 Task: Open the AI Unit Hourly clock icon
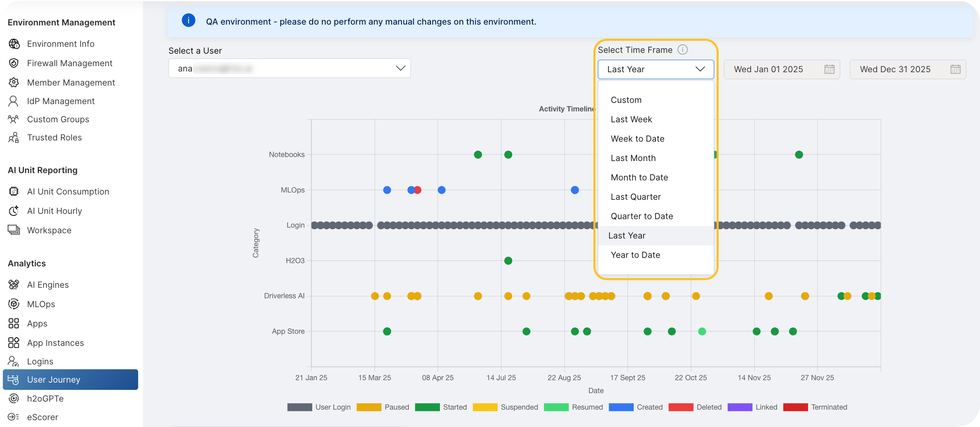pyautogui.click(x=13, y=211)
